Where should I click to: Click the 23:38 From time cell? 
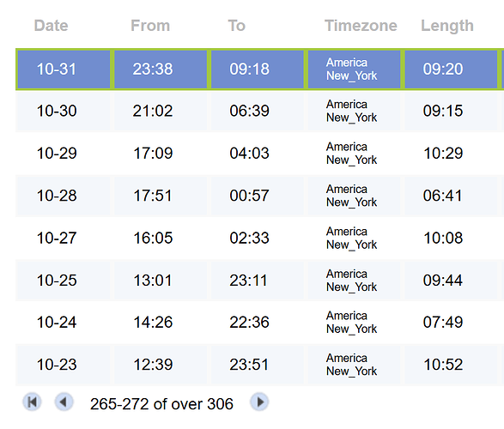161,69
